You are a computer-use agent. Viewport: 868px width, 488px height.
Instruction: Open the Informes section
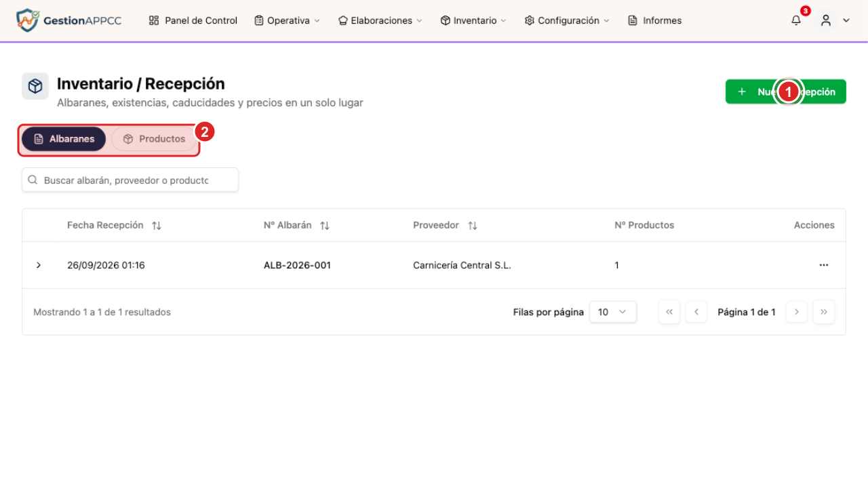pyautogui.click(x=655, y=20)
